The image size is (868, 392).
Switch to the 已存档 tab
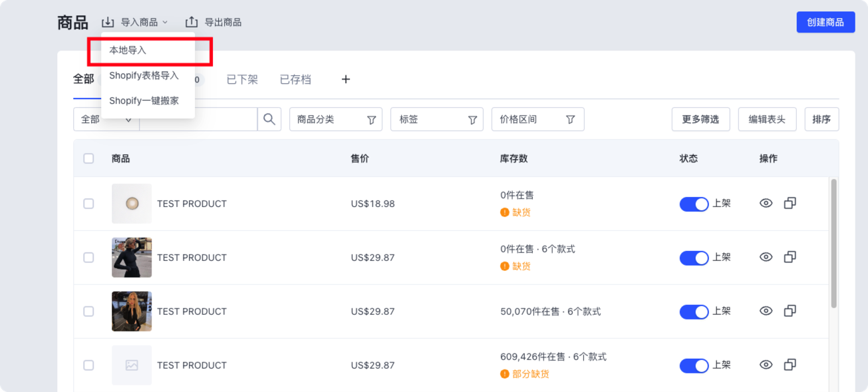click(295, 79)
